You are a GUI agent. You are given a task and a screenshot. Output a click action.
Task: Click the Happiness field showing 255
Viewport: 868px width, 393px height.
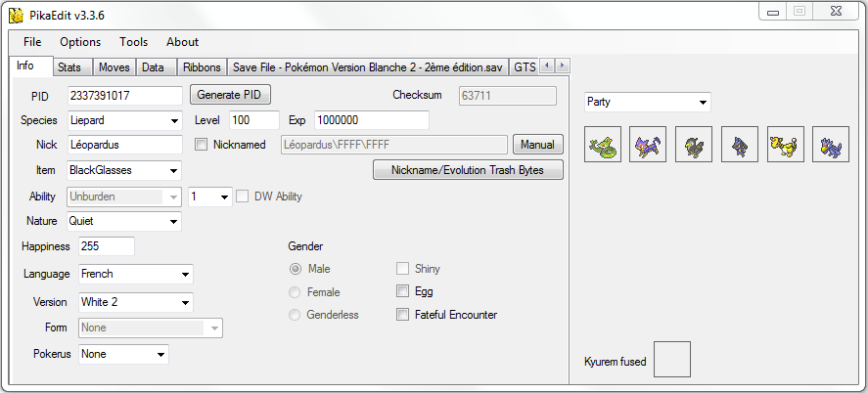pyautogui.click(x=107, y=246)
